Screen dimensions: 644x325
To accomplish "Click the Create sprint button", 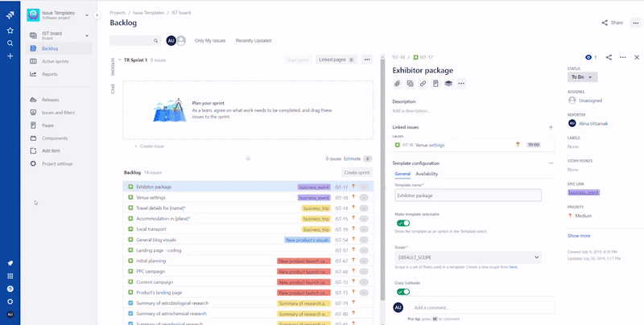I will coord(357,173).
